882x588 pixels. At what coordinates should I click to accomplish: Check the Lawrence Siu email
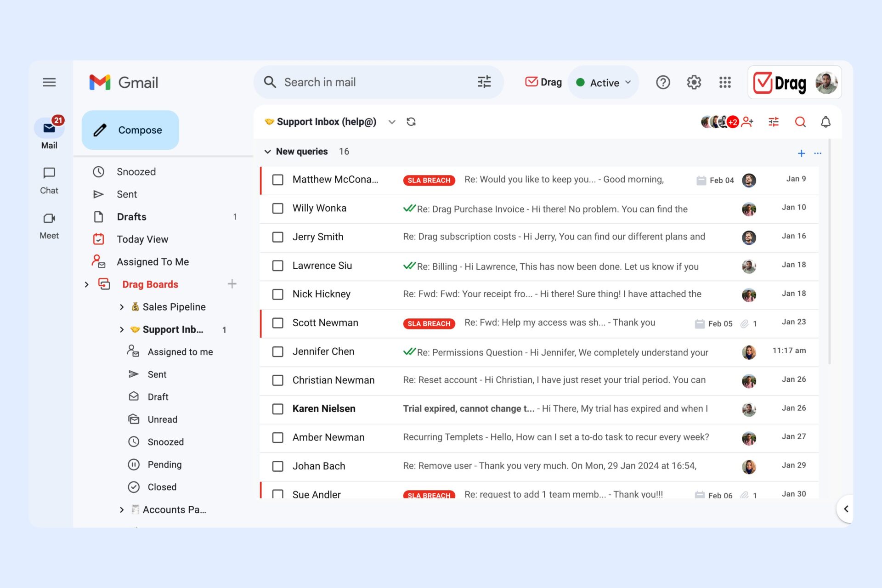pyautogui.click(x=277, y=266)
